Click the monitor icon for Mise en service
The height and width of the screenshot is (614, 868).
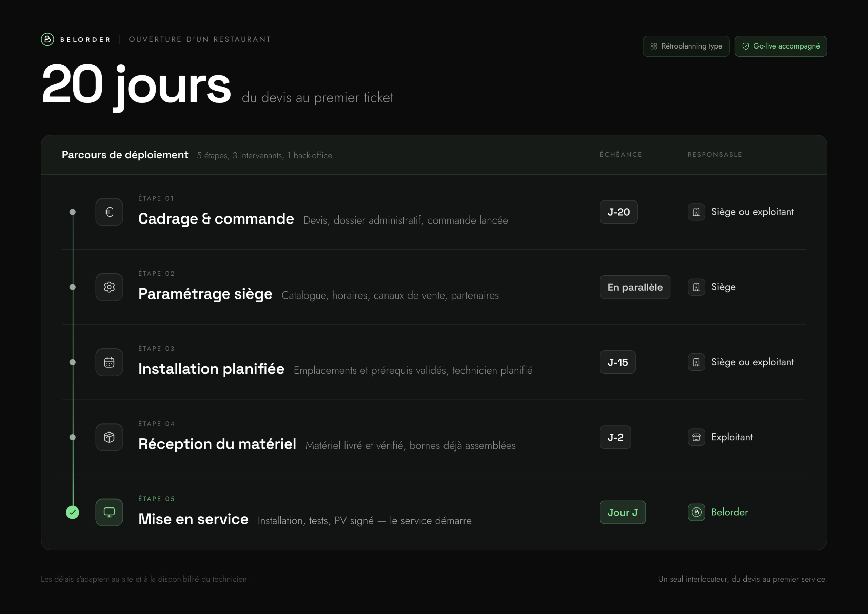[x=109, y=512]
